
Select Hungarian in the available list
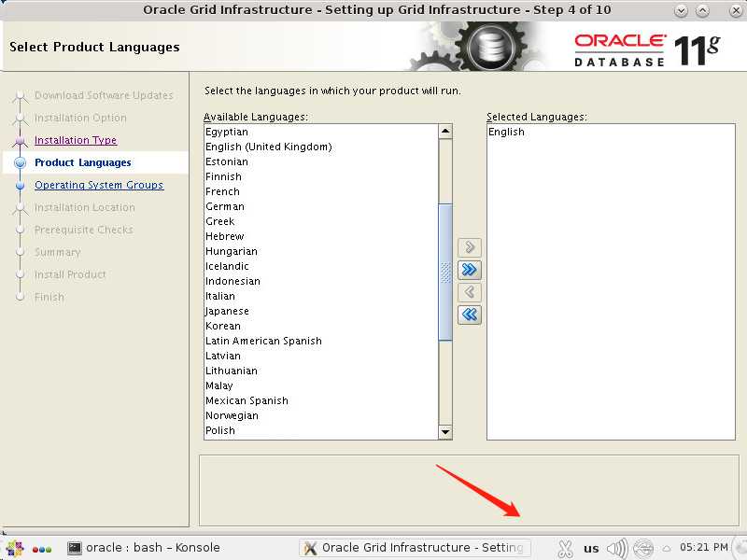tap(320, 251)
